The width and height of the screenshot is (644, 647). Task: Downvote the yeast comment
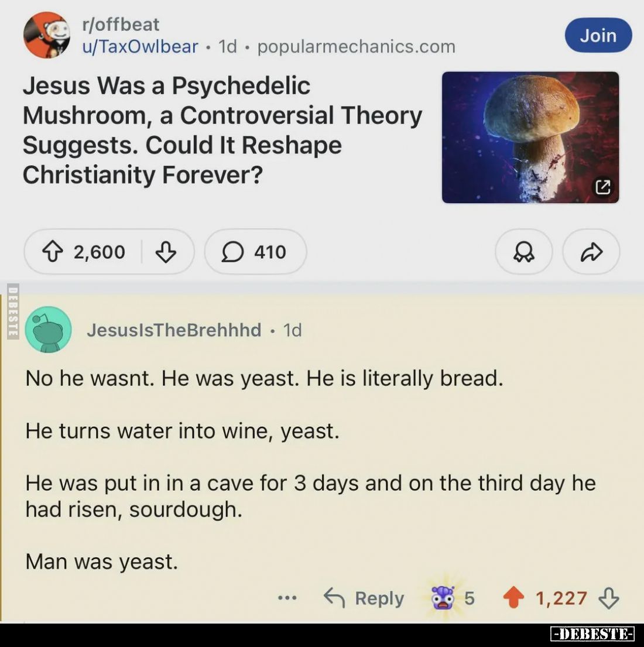pos(609,598)
